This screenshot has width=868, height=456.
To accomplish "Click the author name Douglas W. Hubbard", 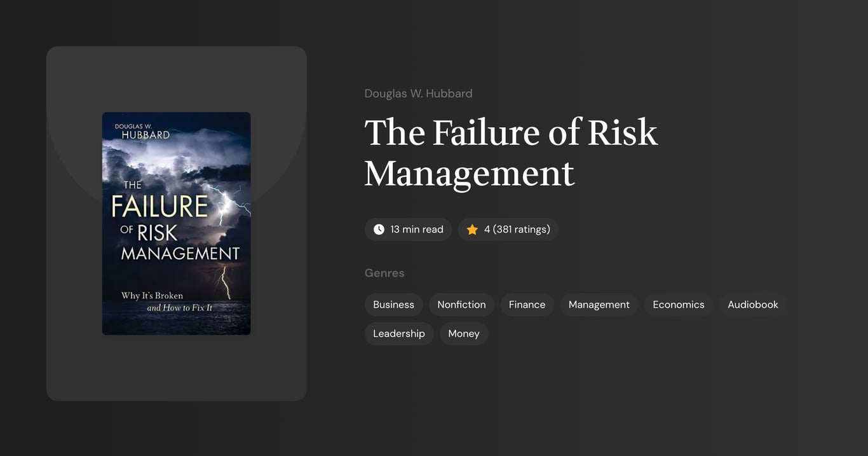I will (418, 93).
